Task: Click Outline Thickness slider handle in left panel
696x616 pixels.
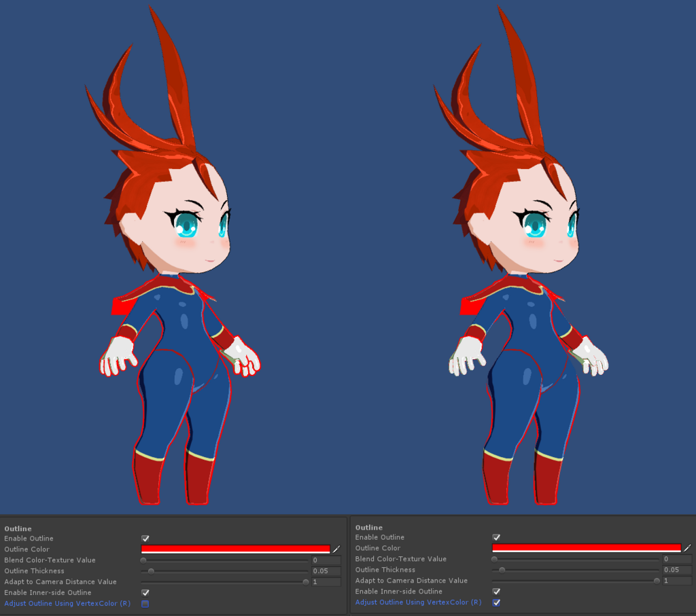Action: 151,570
